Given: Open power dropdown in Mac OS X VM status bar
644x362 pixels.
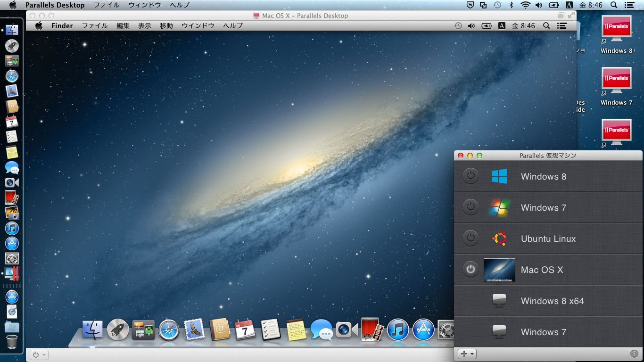Looking at the screenshot, I should pos(39,354).
